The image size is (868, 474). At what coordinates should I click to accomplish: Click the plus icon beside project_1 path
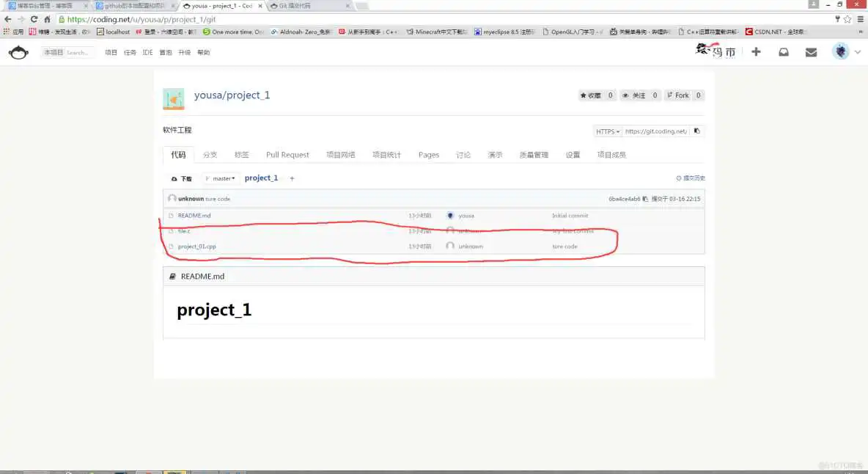click(x=292, y=178)
